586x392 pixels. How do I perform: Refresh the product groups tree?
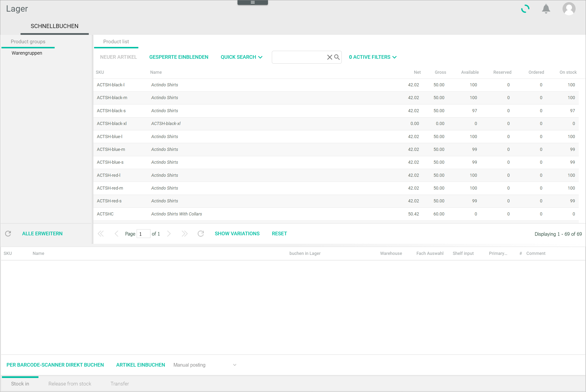coord(8,234)
